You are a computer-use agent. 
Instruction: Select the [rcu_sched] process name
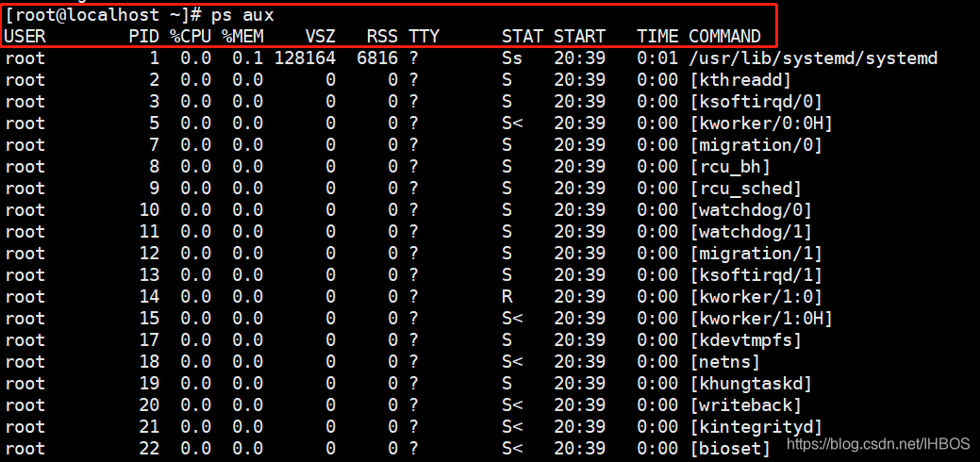point(746,189)
